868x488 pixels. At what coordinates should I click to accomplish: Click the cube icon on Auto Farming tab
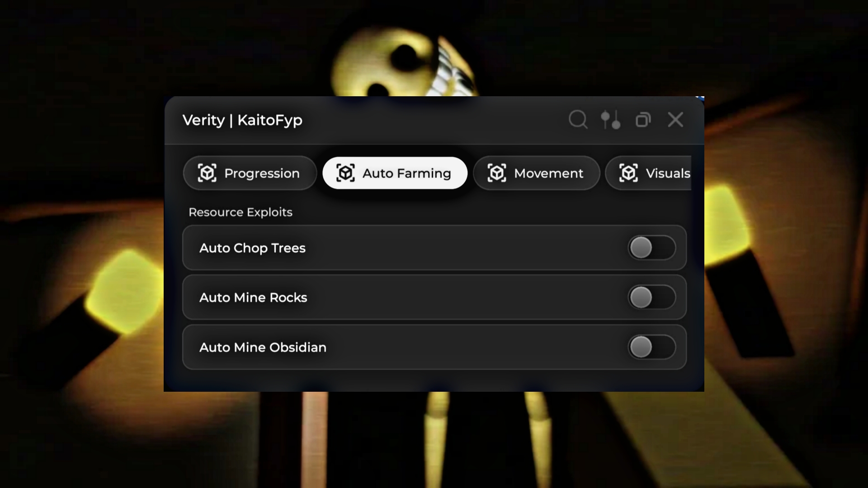point(345,173)
